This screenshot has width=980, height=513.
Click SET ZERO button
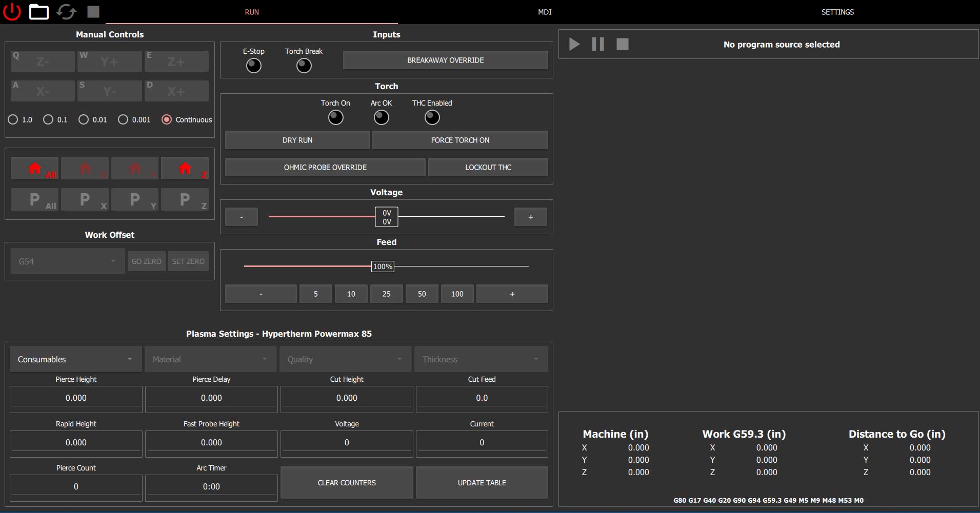188,261
